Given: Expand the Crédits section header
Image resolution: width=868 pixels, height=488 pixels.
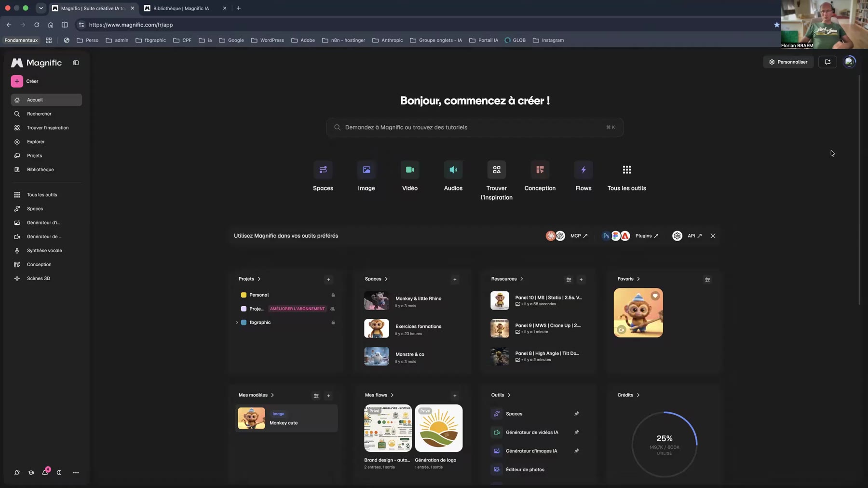Looking at the screenshot, I should 629,395.
